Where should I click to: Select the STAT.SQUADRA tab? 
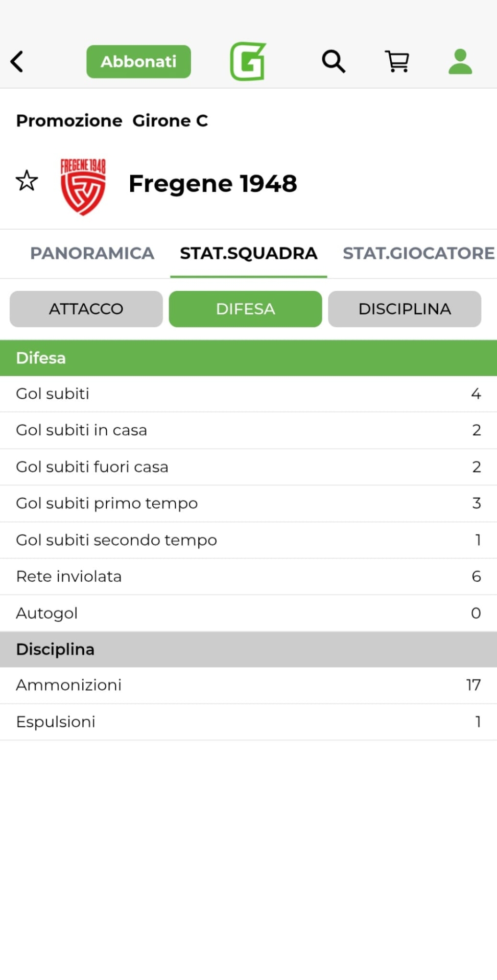click(x=248, y=253)
